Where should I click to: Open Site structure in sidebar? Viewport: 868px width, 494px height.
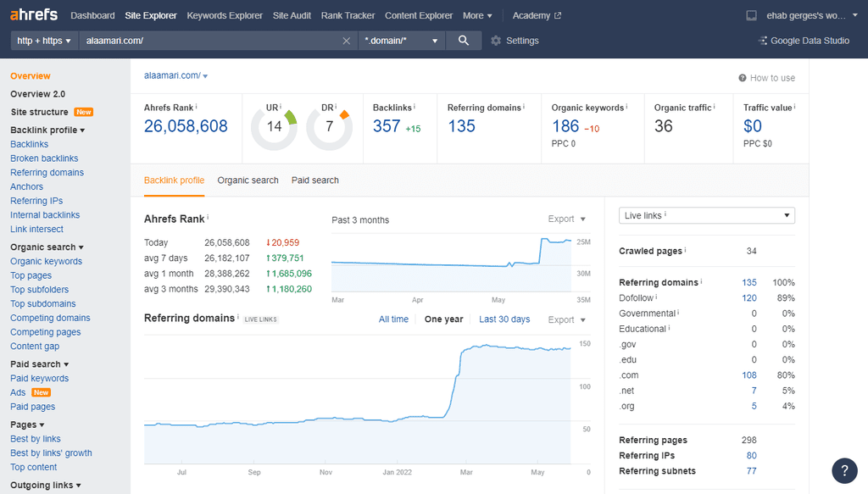click(x=39, y=112)
